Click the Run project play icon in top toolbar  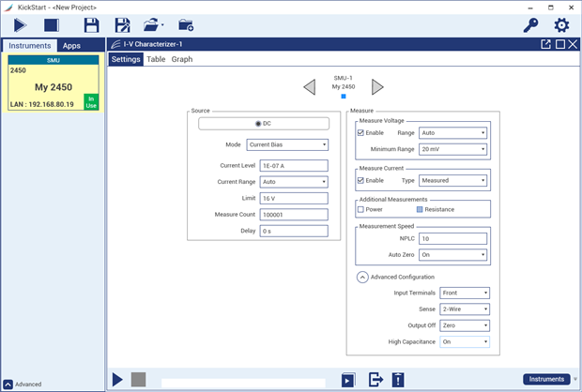point(20,25)
